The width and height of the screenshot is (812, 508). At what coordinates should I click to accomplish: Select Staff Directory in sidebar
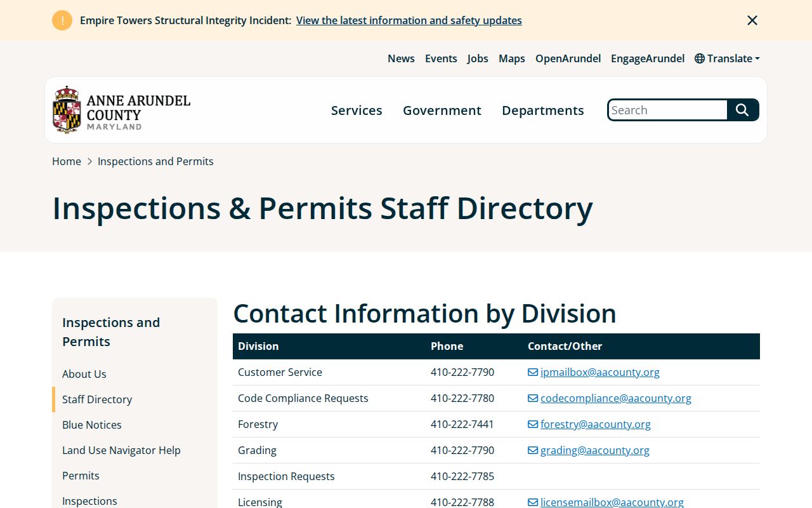[x=97, y=399]
